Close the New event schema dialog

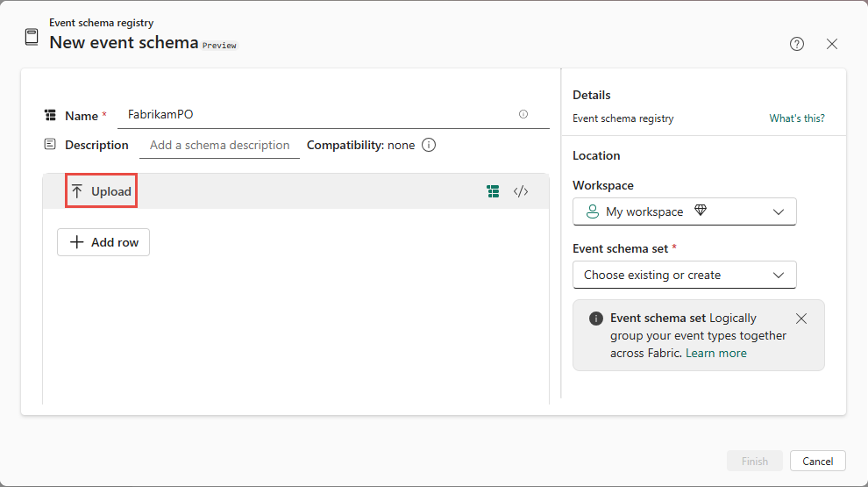click(x=832, y=44)
